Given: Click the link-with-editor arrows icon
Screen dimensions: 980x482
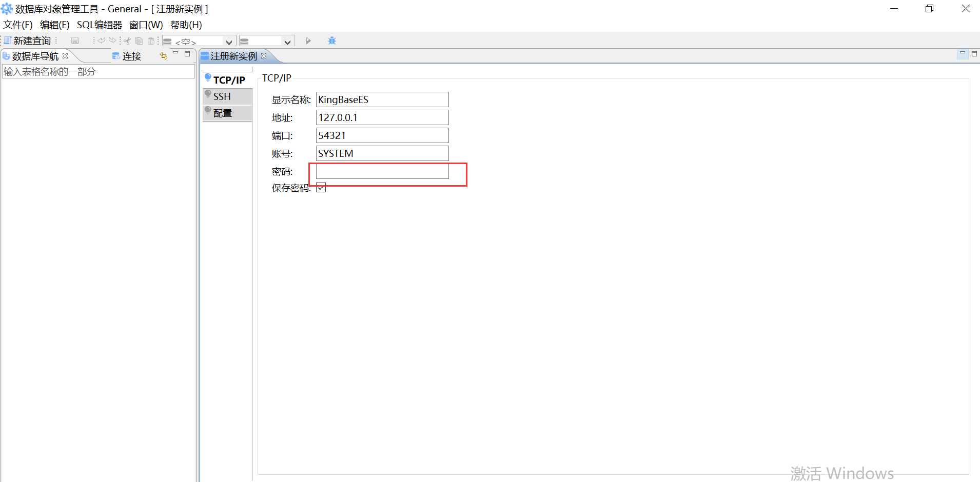Looking at the screenshot, I should pyautogui.click(x=164, y=55).
